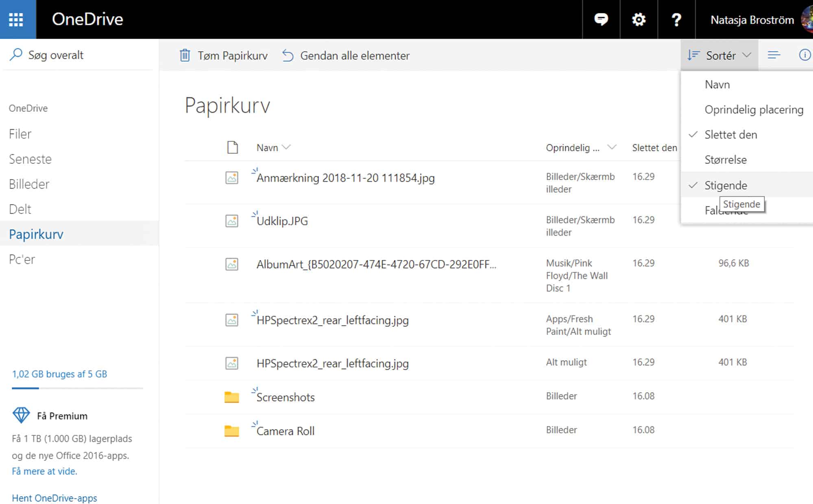The width and height of the screenshot is (813, 504).
Task: Go to Billeder in sidebar
Action: [x=29, y=184]
